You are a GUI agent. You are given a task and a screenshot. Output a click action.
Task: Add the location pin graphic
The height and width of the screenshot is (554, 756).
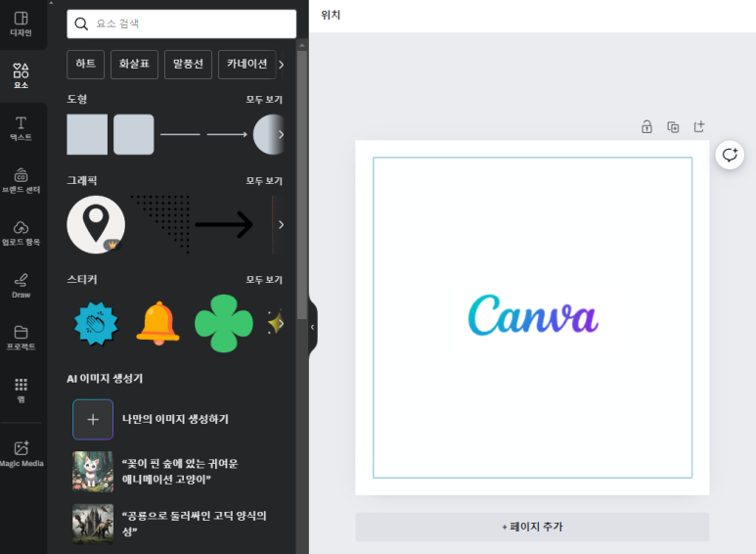(96, 224)
